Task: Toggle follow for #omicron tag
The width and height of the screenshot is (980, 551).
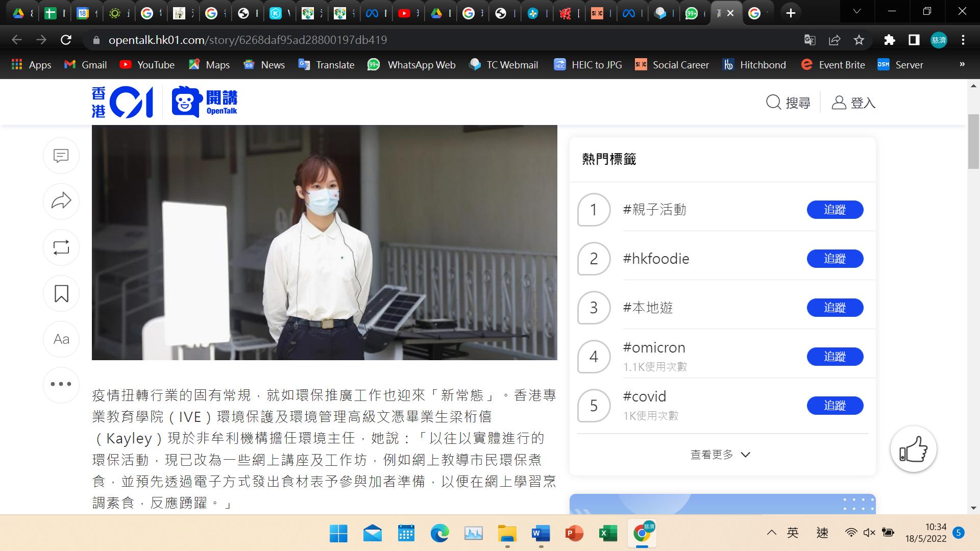Action: [835, 357]
